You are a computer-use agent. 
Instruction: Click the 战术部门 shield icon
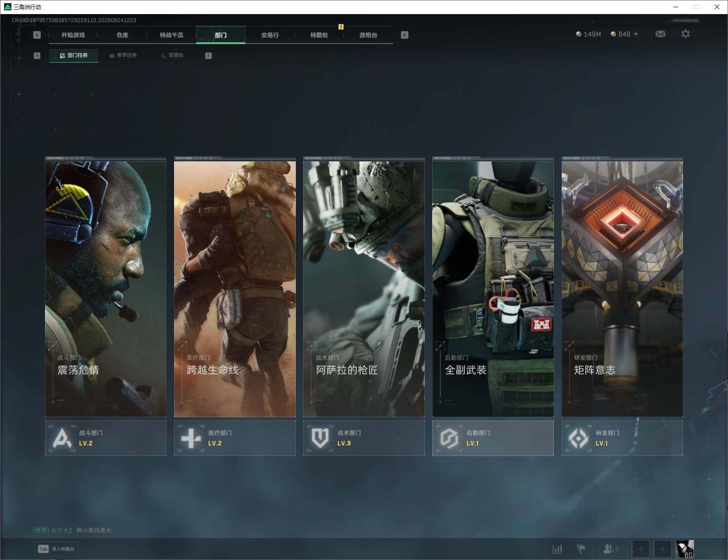tap(320, 439)
